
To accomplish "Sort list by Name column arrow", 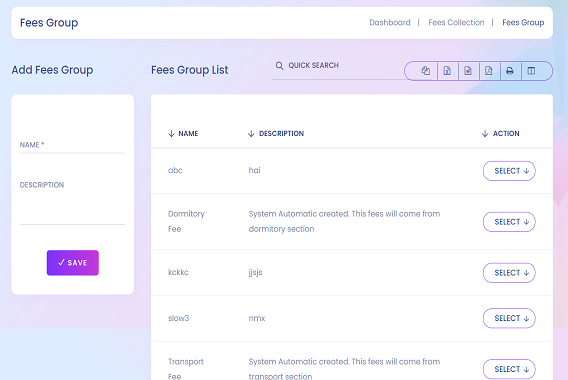I will coord(171,134).
